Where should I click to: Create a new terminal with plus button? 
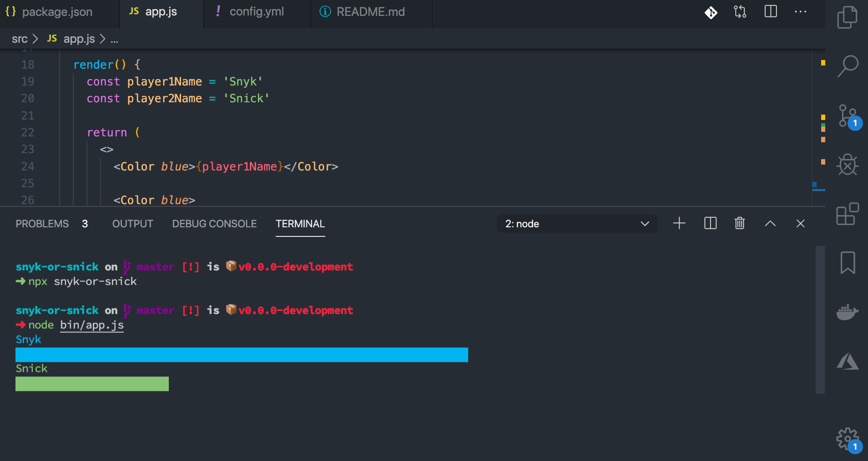(x=679, y=223)
